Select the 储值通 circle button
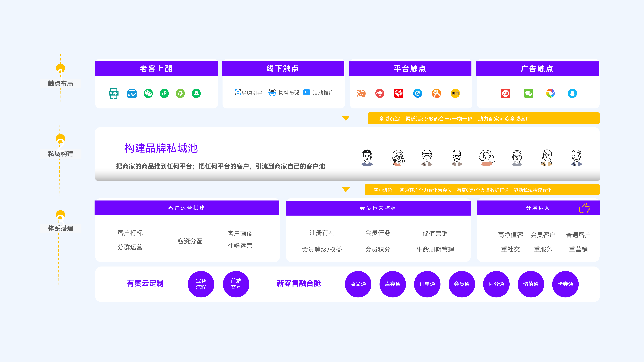This screenshot has height=362, width=644. pyautogui.click(x=531, y=284)
